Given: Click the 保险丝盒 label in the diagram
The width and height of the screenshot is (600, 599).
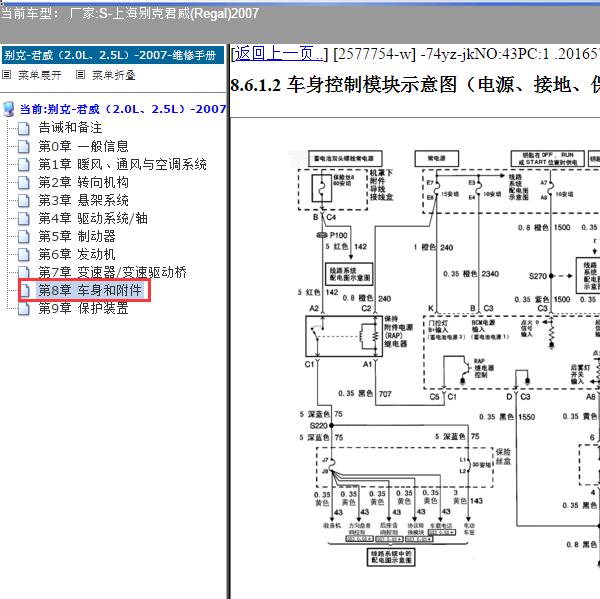Looking at the screenshot, I should pos(504,456).
